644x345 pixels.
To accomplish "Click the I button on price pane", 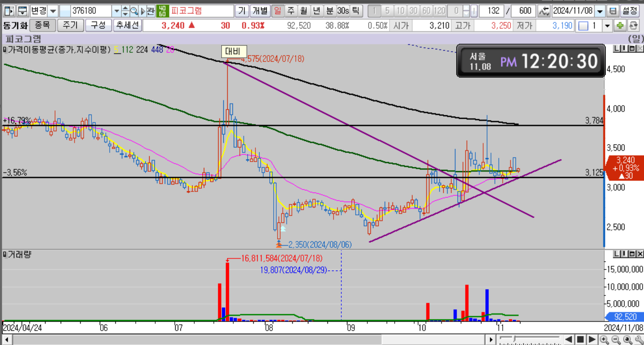I will click(623, 49).
